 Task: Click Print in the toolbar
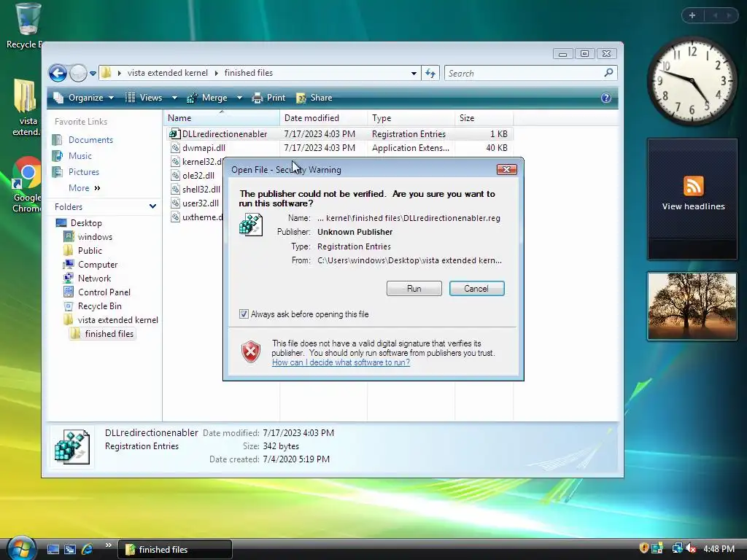[x=268, y=98]
